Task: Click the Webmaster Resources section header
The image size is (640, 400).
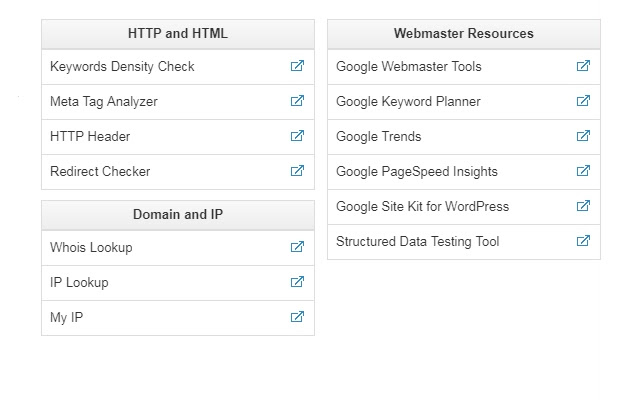Action: pos(464,34)
